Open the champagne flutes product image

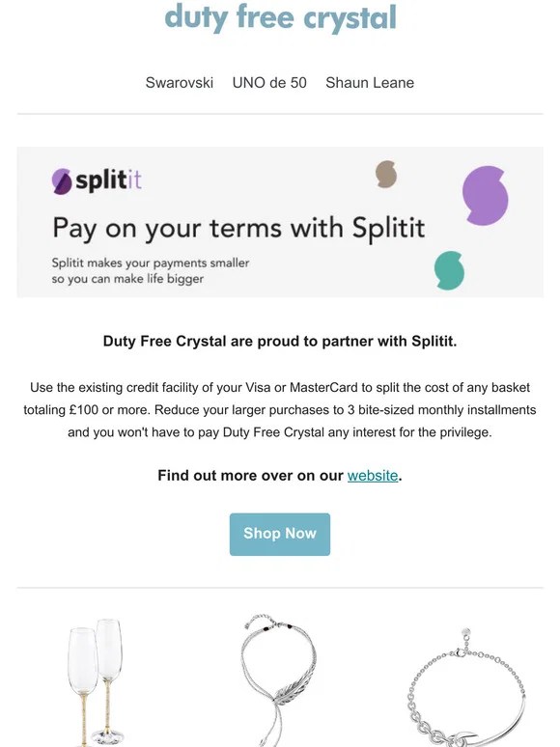(96, 682)
